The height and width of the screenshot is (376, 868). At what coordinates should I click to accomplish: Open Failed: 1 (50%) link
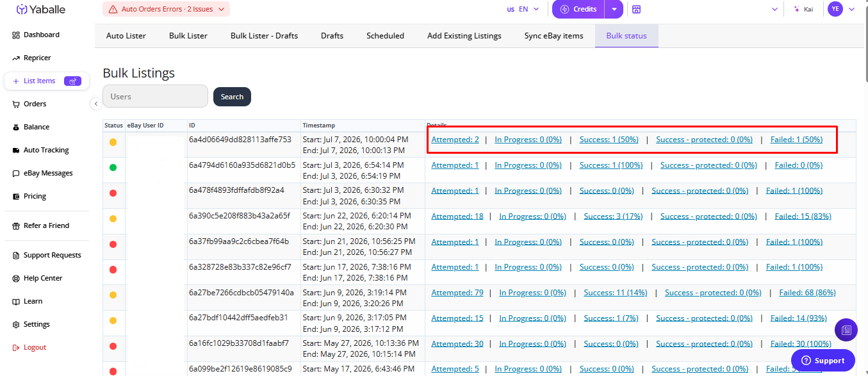pyautogui.click(x=796, y=139)
